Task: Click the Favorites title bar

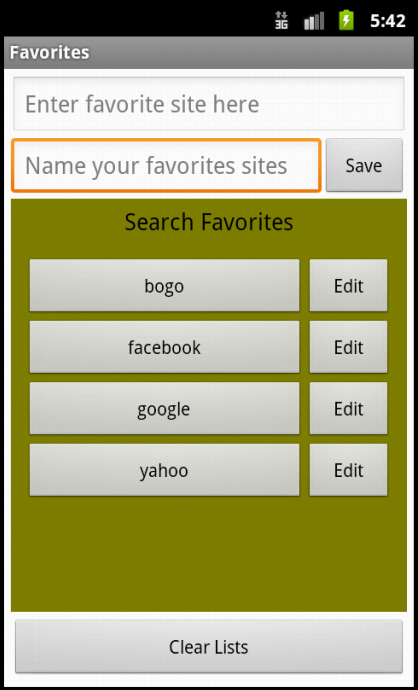Action: [209, 52]
